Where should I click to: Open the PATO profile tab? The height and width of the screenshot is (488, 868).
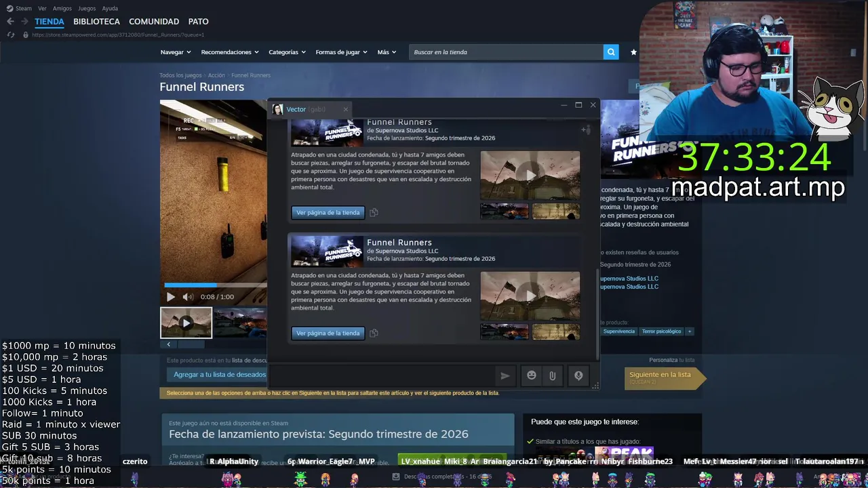tap(199, 22)
